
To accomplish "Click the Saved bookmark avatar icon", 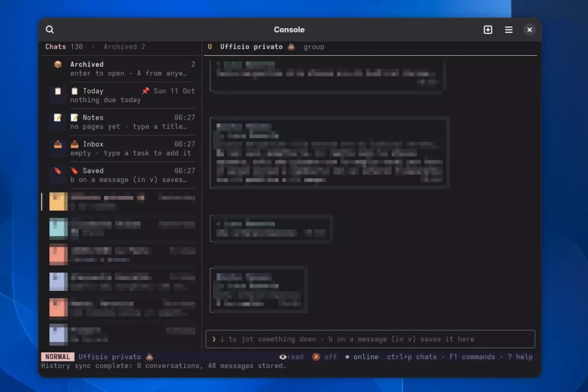I will [x=58, y=171].
